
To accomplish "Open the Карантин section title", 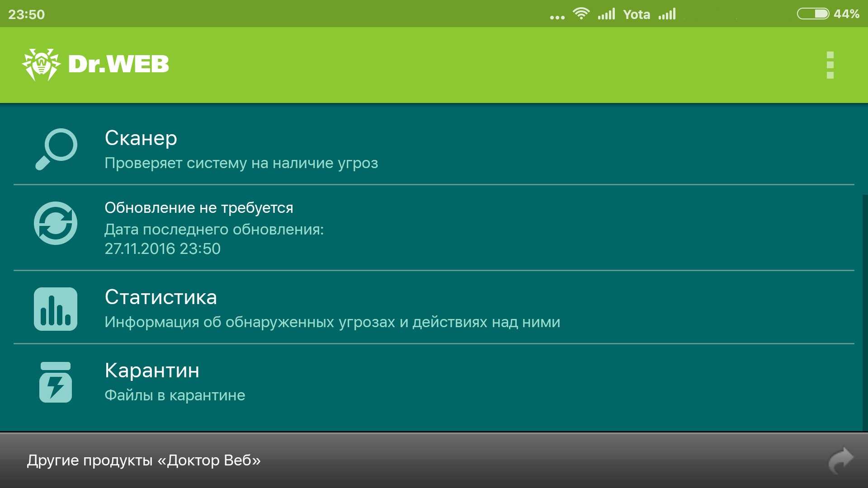I will [152, 371].
